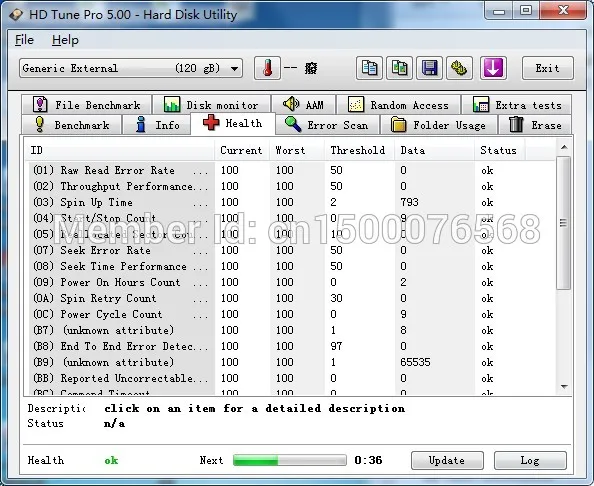Open the Folder Usage tab

[439, 125]
